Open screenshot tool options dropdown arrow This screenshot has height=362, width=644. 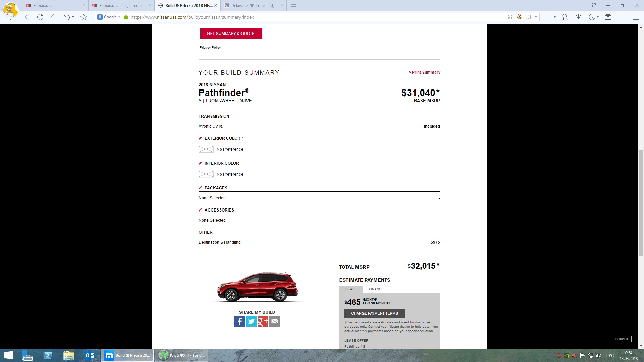[x=555, y=17]
